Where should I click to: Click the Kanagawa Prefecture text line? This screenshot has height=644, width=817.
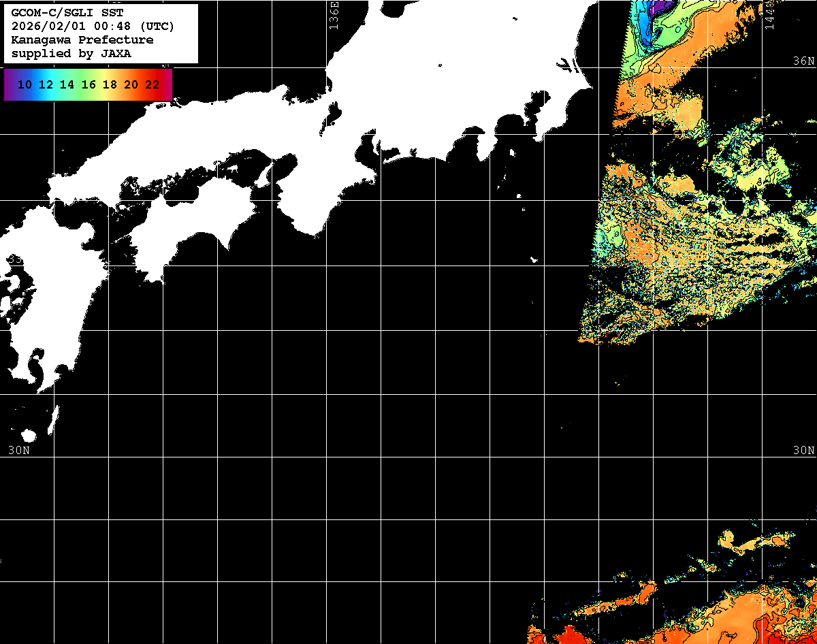click(82, 40)
